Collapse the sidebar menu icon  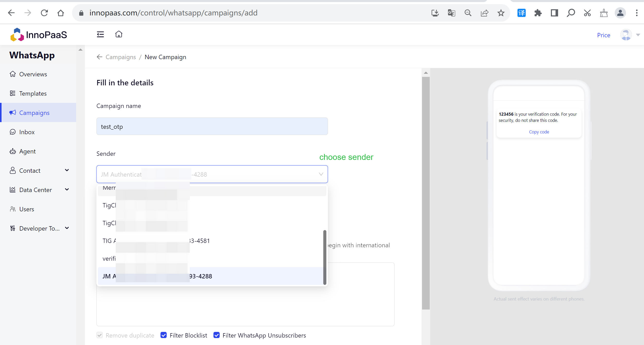[100, 34]
